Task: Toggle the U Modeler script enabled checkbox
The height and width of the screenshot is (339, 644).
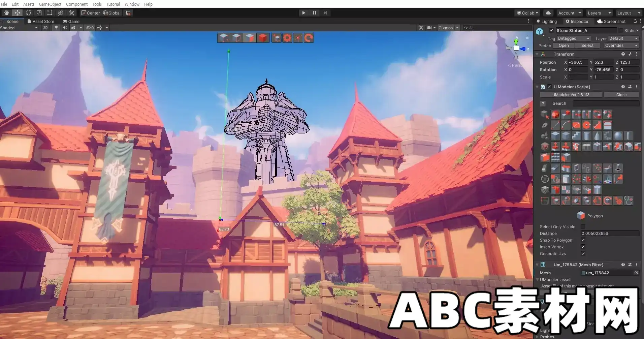Action: point(549,87)
